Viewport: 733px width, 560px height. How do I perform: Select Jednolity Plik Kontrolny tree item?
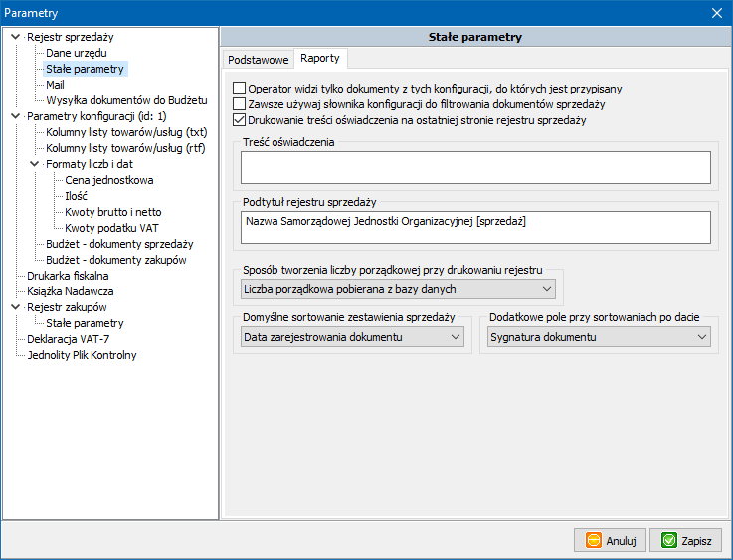coord(82,355)
